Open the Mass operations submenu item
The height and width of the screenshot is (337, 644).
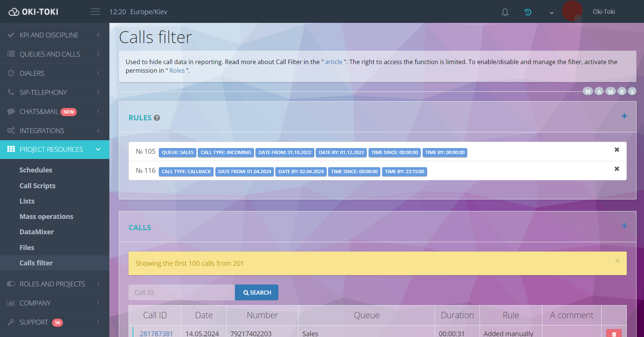[x=46, y=216]
